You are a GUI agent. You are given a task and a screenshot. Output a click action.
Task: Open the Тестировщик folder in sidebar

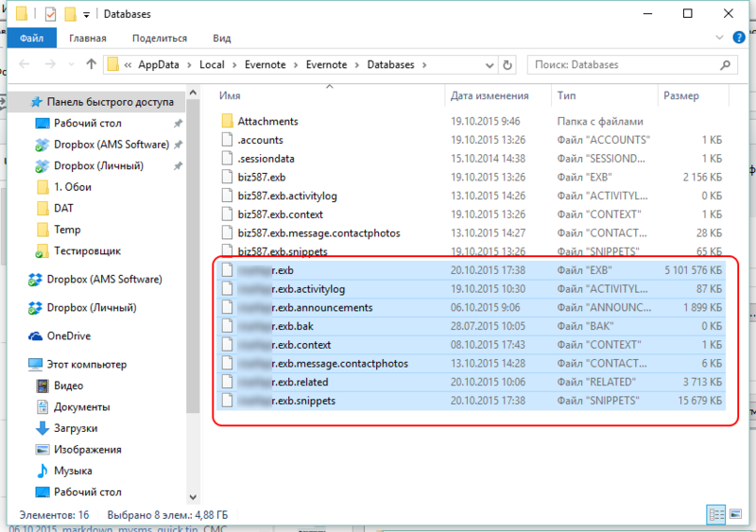[87, 250]
